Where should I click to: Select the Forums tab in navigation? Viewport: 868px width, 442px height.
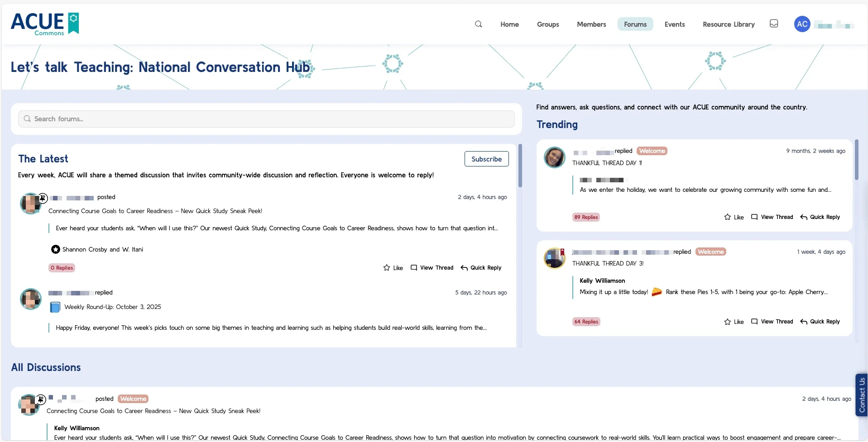pyautogui.click(x=635, y=24)
